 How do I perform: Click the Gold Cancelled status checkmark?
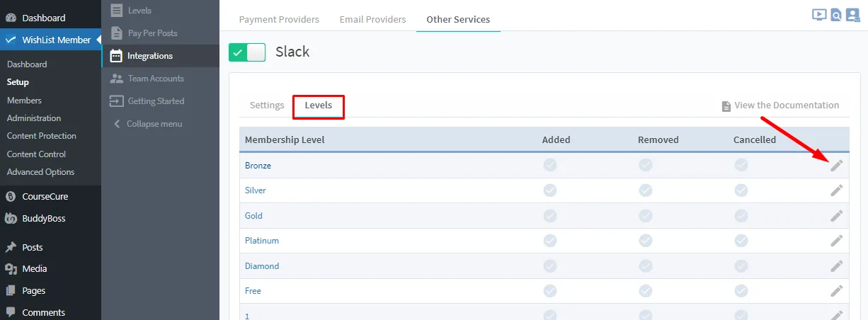point(741,215)
